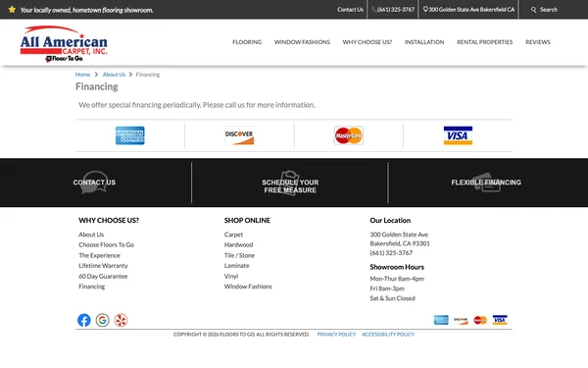Open the Reviews page
588x368 pixels.
[538, 42]
